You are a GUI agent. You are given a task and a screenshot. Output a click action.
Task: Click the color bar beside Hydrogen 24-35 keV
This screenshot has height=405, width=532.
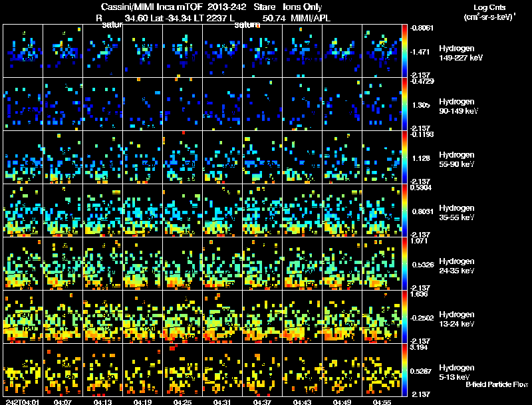[x=404, y=263]
